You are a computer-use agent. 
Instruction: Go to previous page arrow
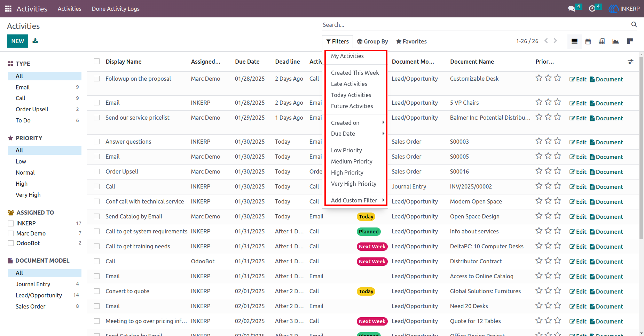pos(546,41)
